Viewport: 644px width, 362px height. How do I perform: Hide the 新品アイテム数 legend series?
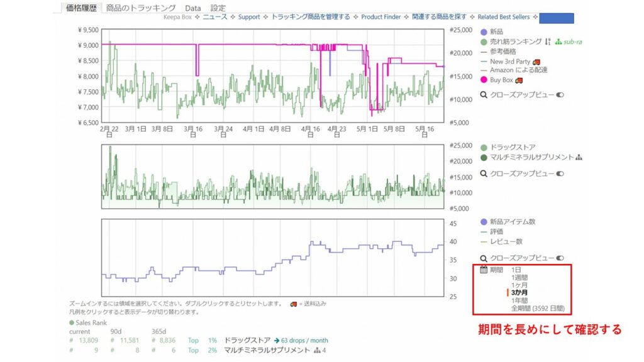[507, 222]
